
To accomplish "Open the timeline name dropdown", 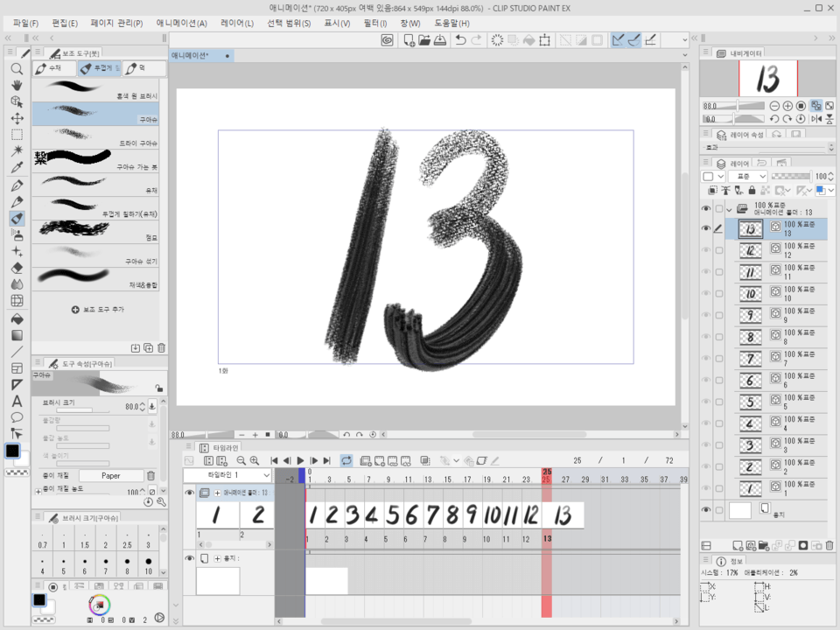I will 228,475.
